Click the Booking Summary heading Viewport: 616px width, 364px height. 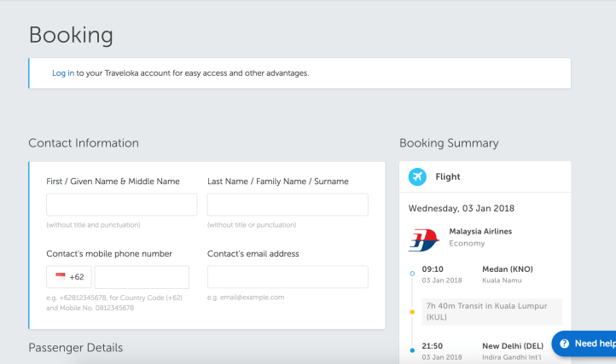[449, 143]
